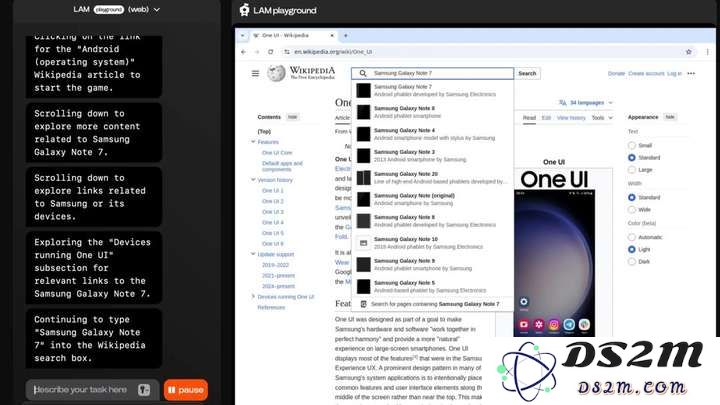Expand Devices running One UI section
The image size is (720, 405).
point(253,297)
